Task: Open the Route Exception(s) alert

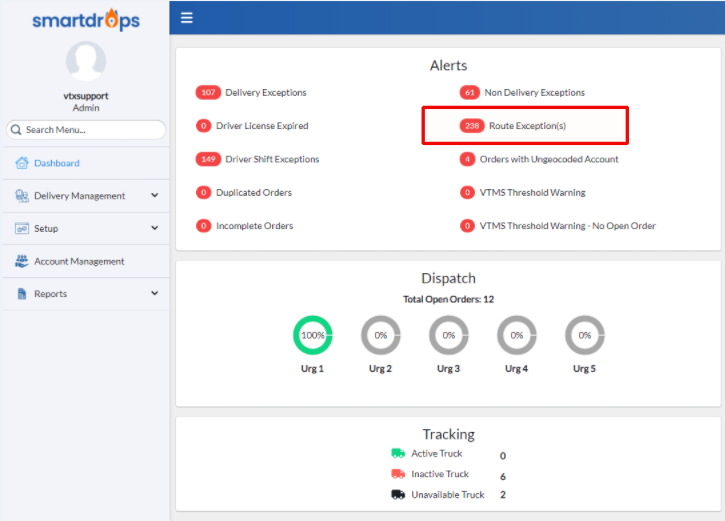Action: click(x=528, y=126)
